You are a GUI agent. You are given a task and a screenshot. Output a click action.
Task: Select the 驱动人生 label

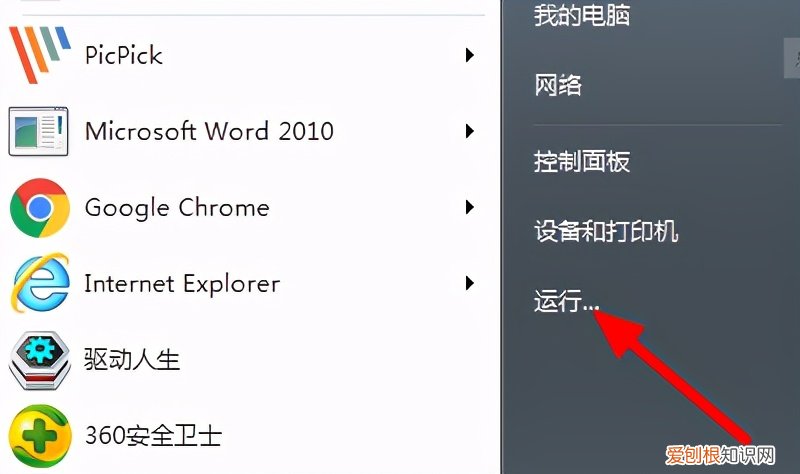(x=132, y=359)
